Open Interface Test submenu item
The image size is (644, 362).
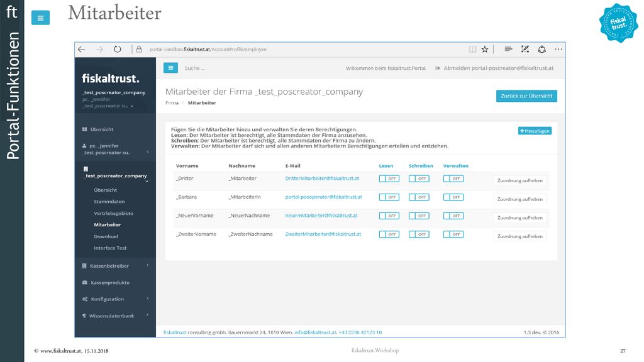[110, 248]
